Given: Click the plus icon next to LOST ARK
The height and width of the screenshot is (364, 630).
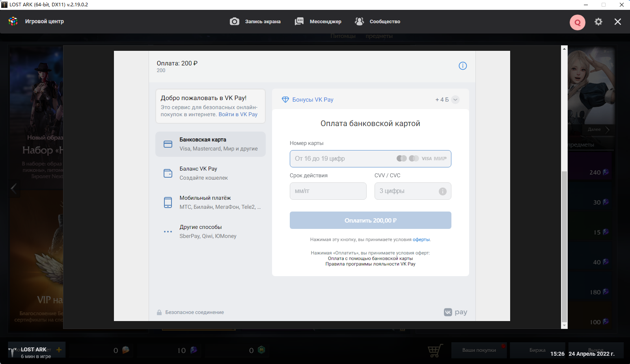Looking at the screenshot, I should [x=59, y=349].
